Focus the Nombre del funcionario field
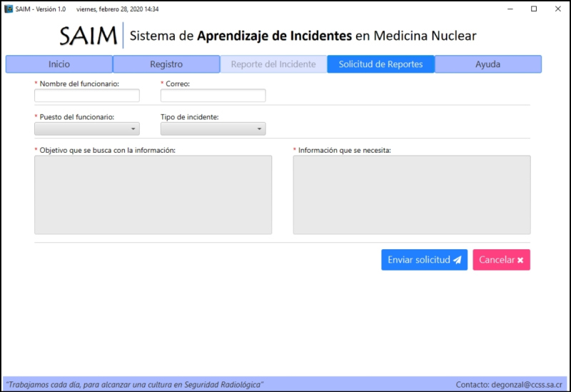Screen dimensions: 571x392 click(x=87, y=96)
